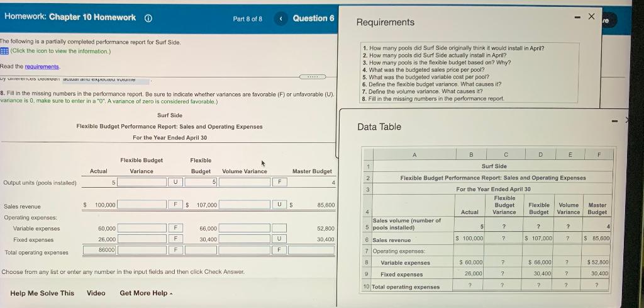The image size is (644, 308).
Task: Open fixed expenses flexible variance F dropdown
Action: [175, 239]
